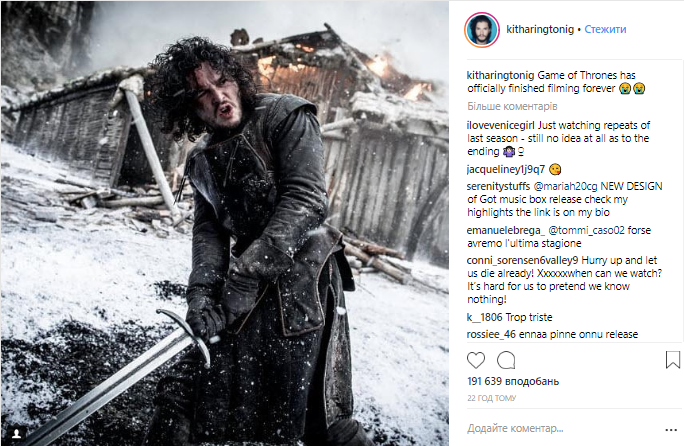Save the post with the bookmark icon
The width and height of the screenshot is (684, 446).
point(673,360)
